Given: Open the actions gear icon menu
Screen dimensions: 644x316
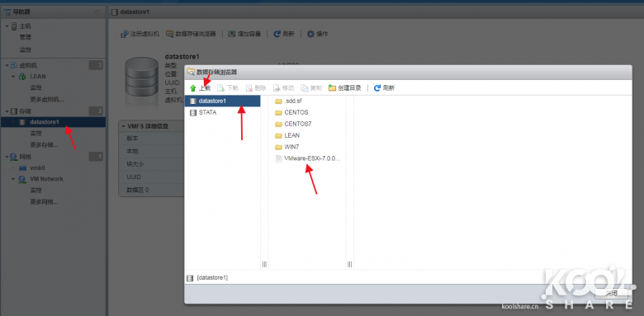Looking at the screenshot, I should point(311,34).
